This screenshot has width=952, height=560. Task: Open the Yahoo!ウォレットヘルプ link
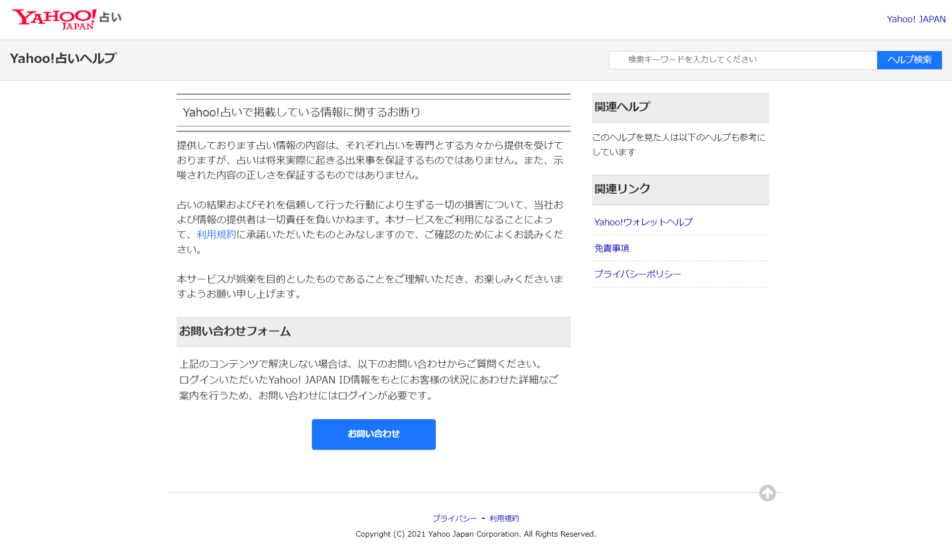point(643,222)
